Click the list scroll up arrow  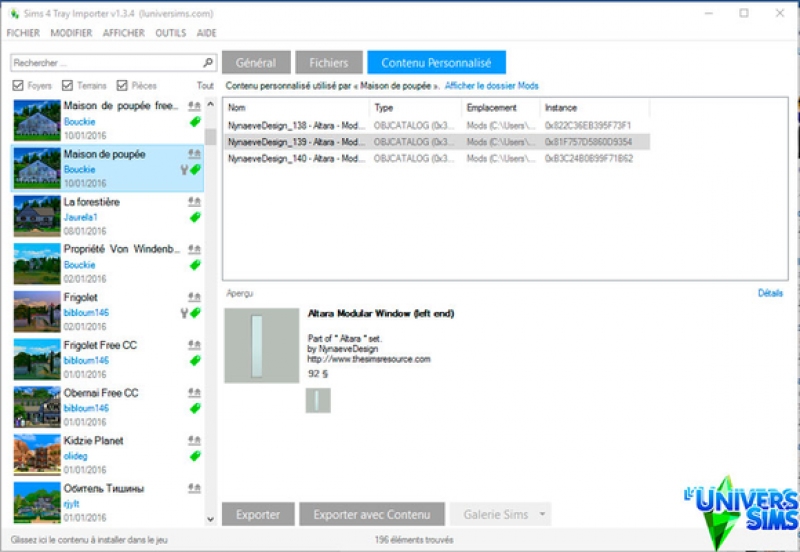[210, 105]
